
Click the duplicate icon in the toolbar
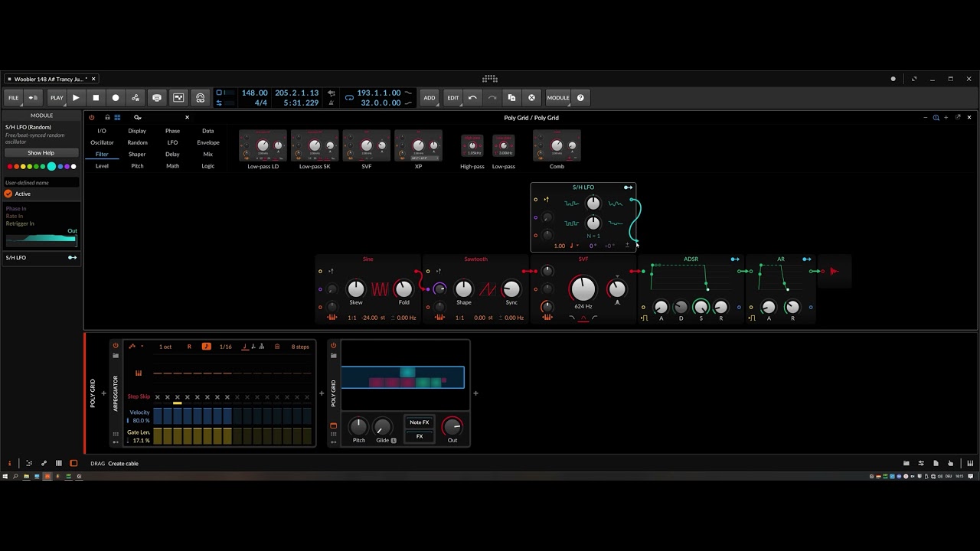[511, 97]
